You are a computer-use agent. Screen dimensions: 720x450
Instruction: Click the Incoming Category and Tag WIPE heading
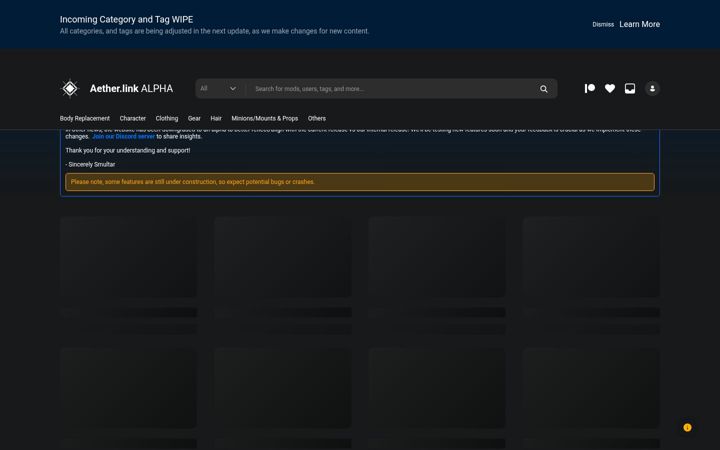pyautogui.click(x=126, y=19)
